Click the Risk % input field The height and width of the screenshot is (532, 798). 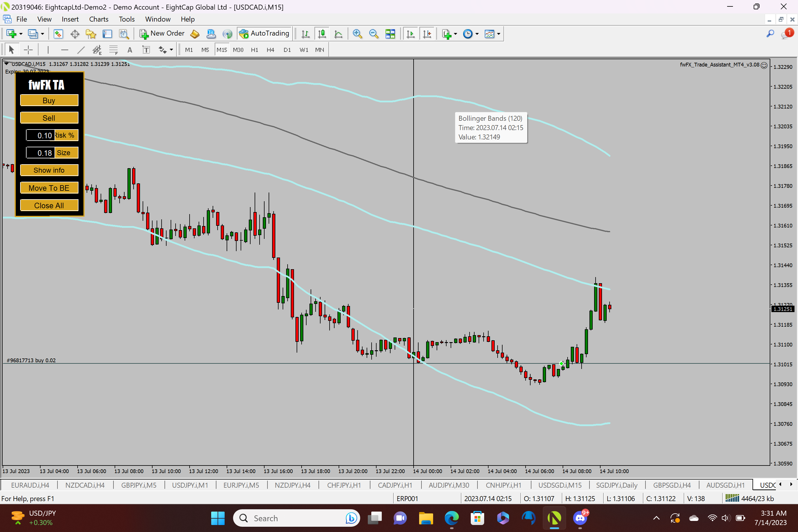point(41,135)
